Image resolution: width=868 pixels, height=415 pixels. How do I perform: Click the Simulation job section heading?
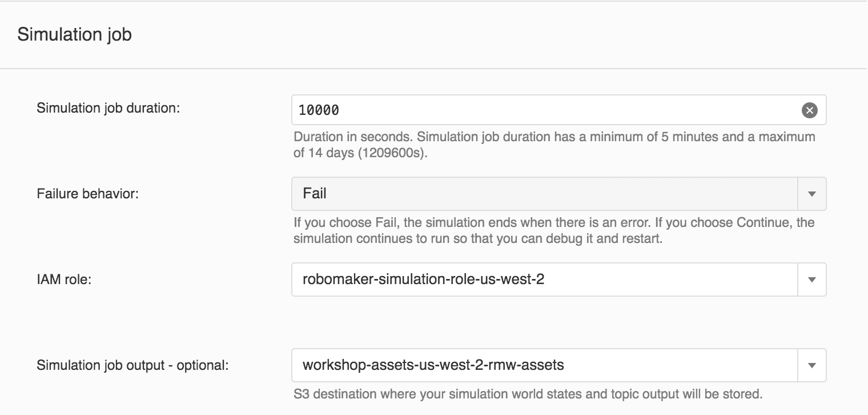coord(74,34)
